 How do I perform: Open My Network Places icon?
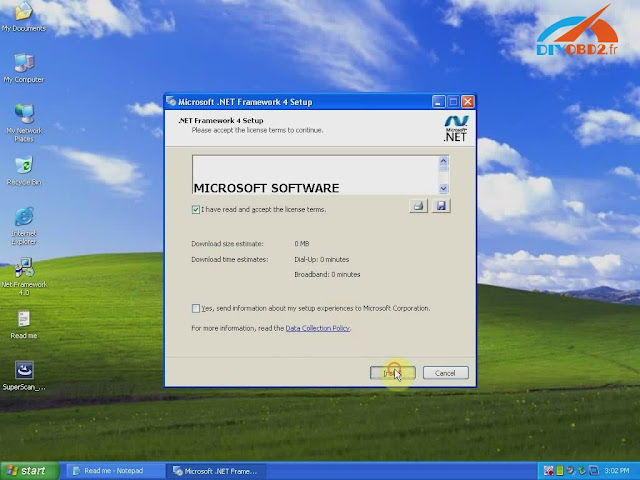[x=24, y=123]
